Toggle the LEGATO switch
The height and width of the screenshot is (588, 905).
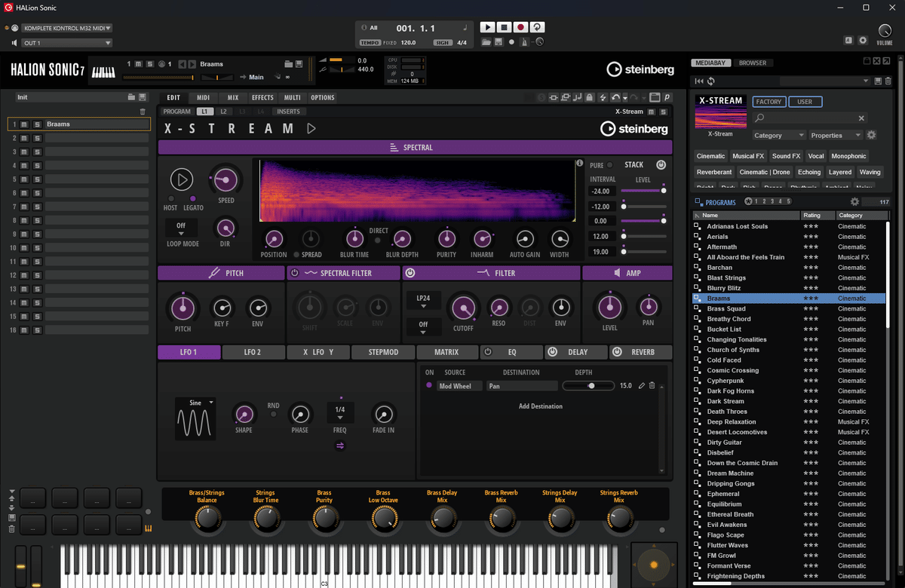(193, 198)
